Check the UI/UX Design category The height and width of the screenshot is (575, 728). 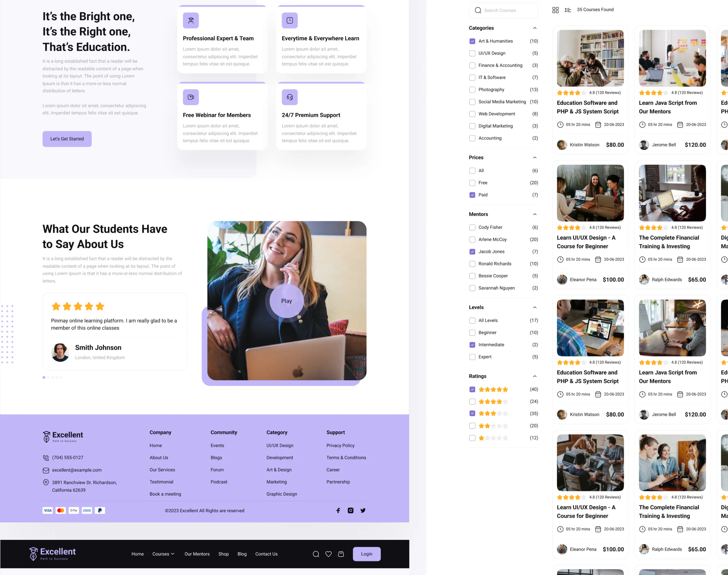pos(472,53)
